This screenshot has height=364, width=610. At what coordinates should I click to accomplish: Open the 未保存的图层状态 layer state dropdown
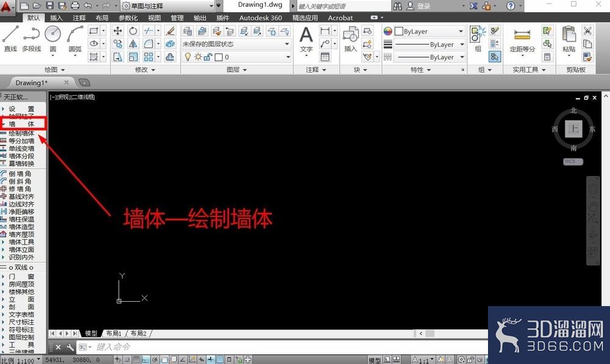(x=236, y=44)
